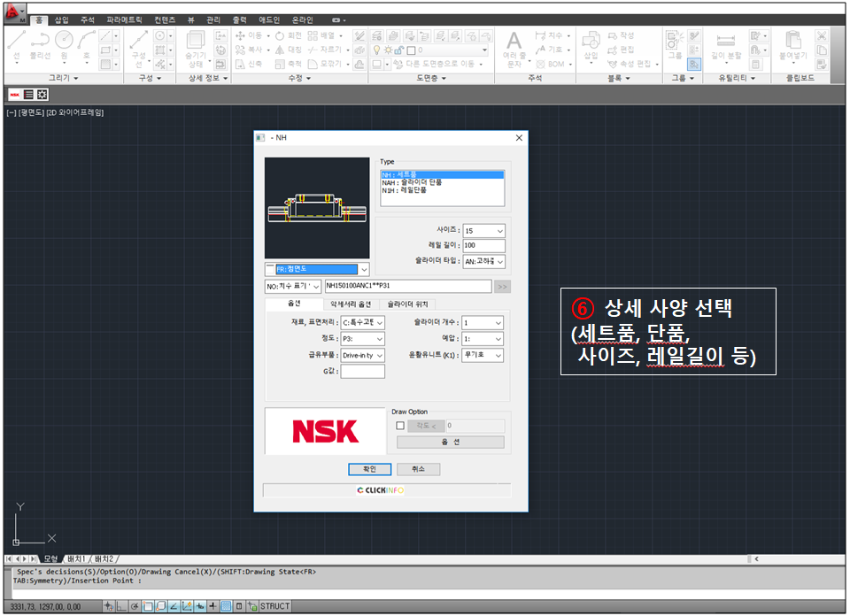Click the 회전 (Rotate) tool
The image size is (850, 616).
[x=289, y=35]
